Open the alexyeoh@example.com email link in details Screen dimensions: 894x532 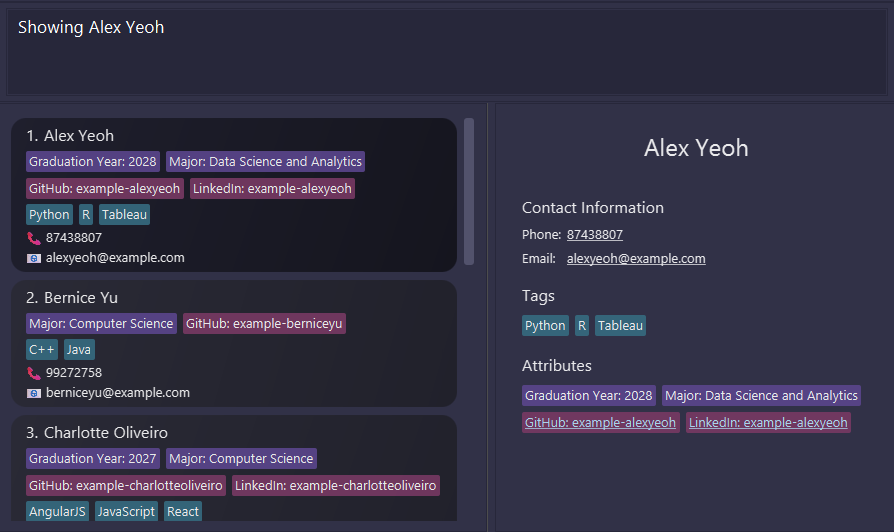coord(635,259)
